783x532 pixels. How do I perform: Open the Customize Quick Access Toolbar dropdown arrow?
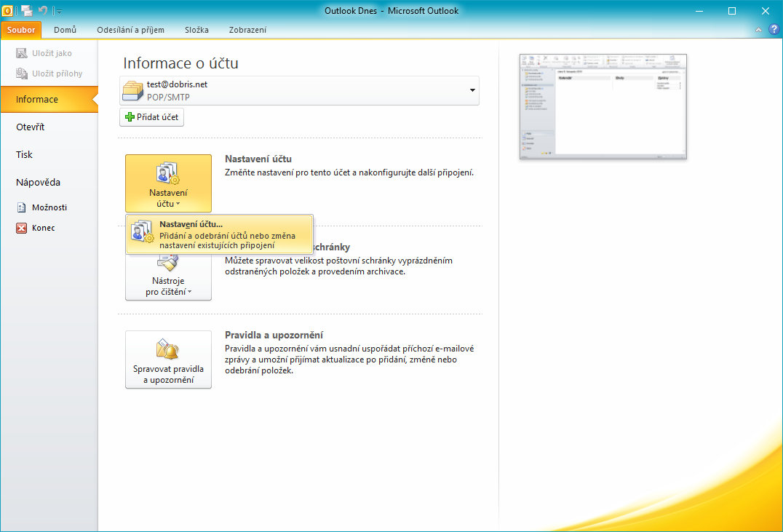click(59, 11)
